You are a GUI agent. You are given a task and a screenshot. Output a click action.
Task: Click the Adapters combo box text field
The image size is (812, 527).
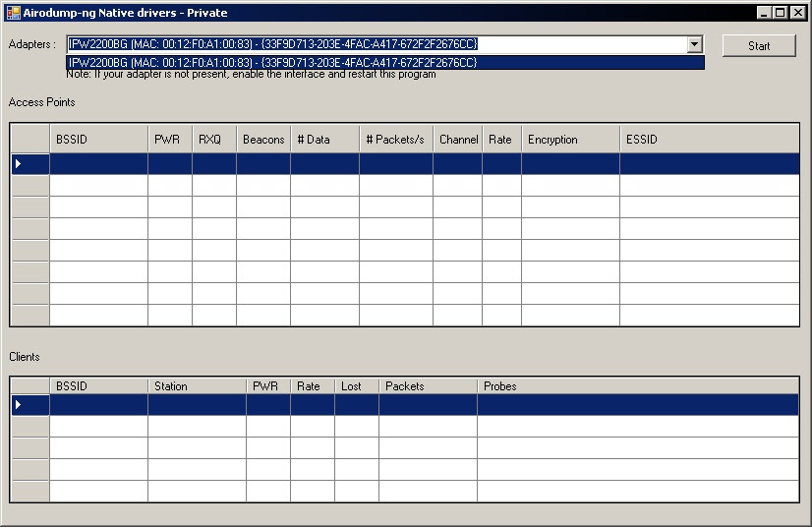click(x=377, y=44)
